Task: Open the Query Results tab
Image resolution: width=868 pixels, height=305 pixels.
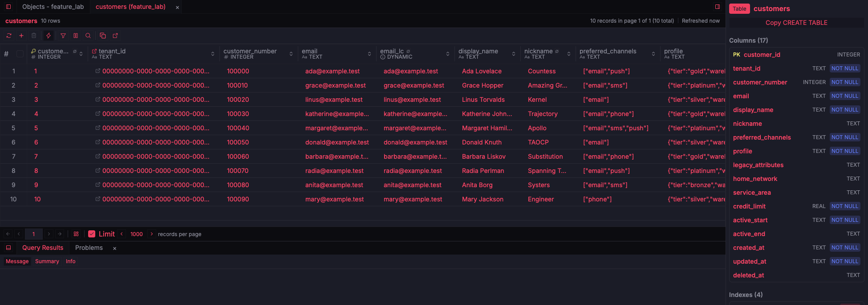Action: pyautogui.click(x=43, y=248)
